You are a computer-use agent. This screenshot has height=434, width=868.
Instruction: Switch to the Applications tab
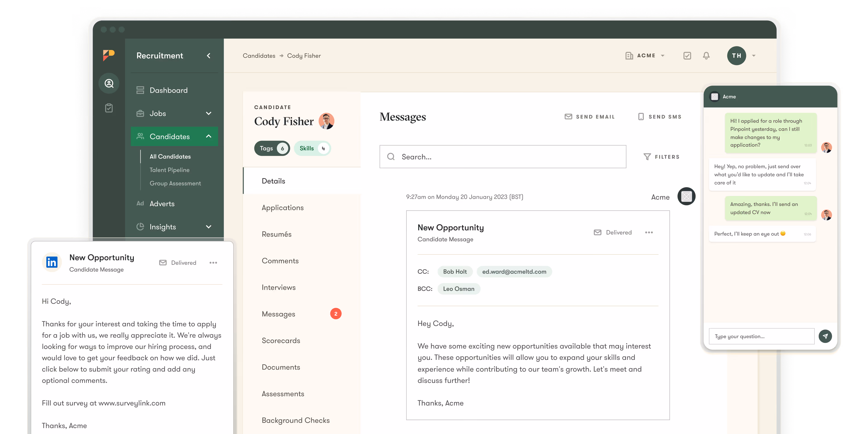pos(302,208)
